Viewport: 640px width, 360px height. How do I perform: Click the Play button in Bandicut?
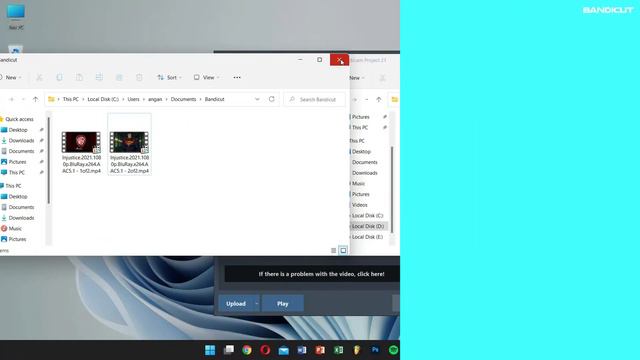282,304
